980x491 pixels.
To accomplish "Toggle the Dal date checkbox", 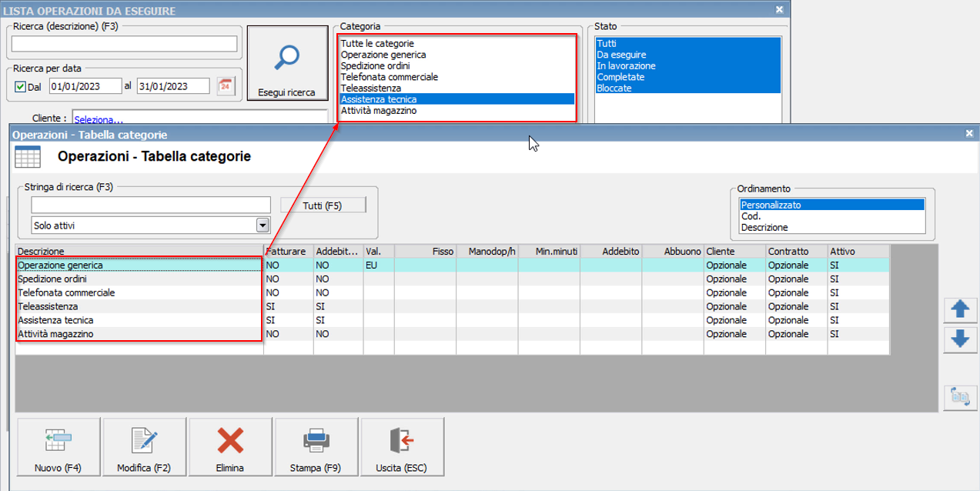I will 21,86.
